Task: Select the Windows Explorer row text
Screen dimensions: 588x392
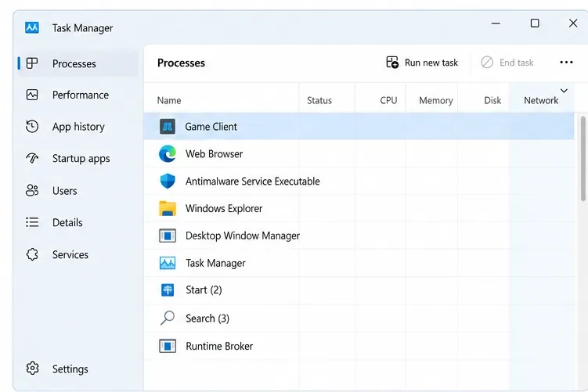Action: click(224, 208)
